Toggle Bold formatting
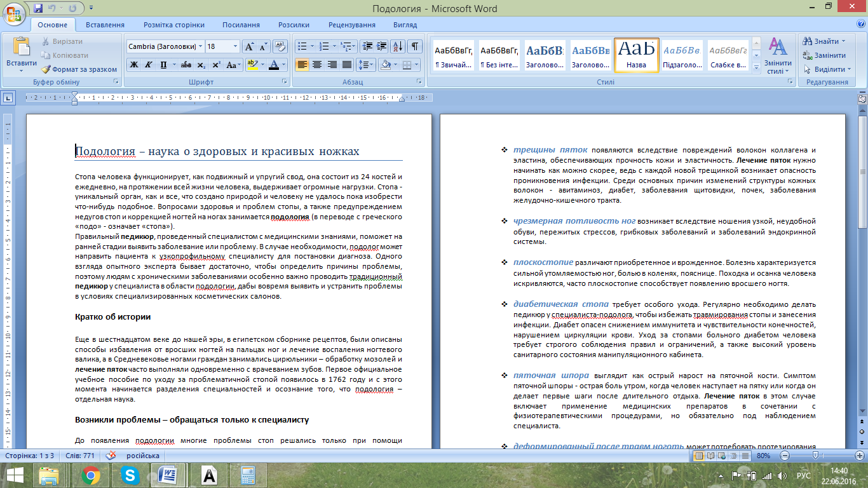Viewport: 868px width, 488px height. click(133, 64)
